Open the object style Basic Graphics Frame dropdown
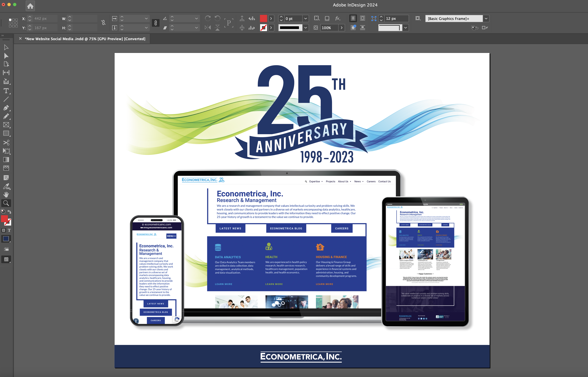Screen dimensions: 588x377 [486, 18]
